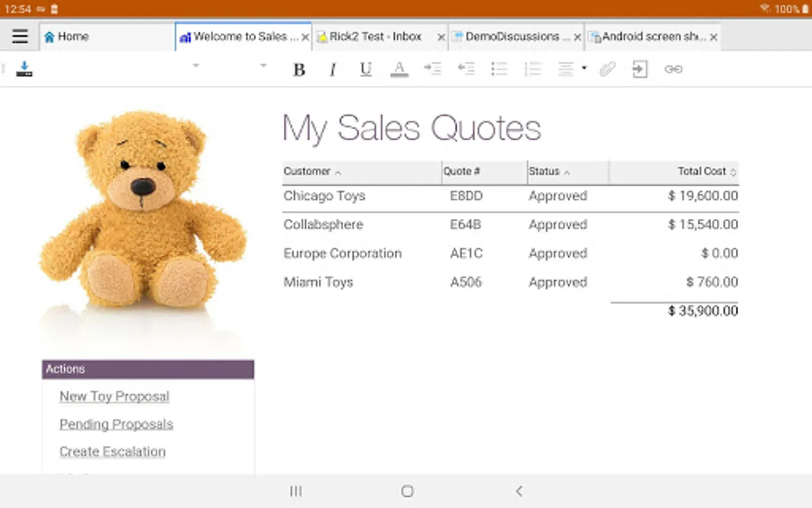Open the Pending Proposals link
The width and height of the screenshot is (812, 508).
116,424
